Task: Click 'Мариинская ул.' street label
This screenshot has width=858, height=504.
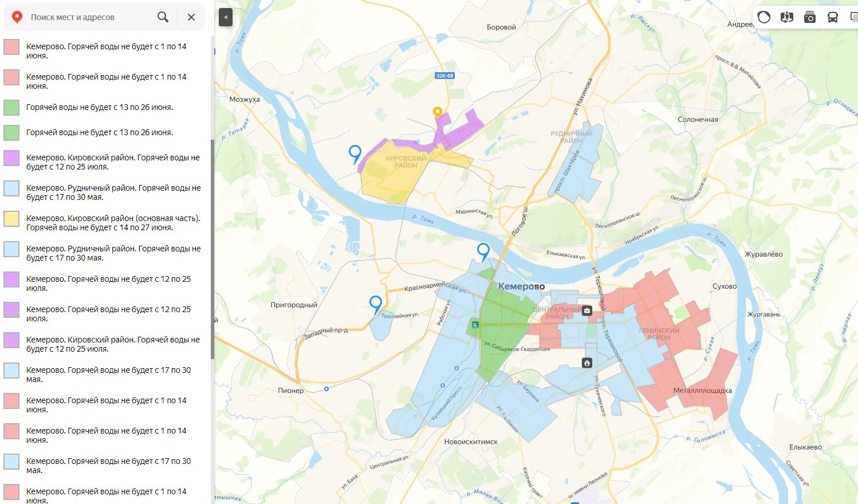Action: [x=474, y=214]
